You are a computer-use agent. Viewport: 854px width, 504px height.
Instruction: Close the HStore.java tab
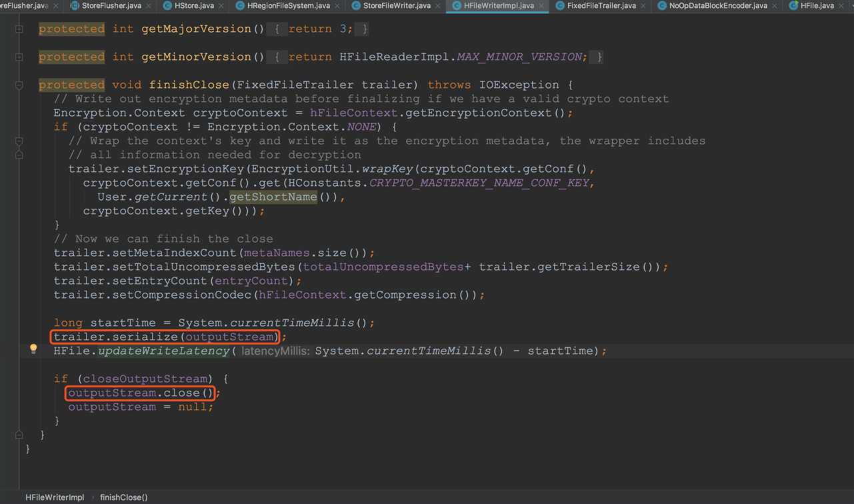point(221,6)
